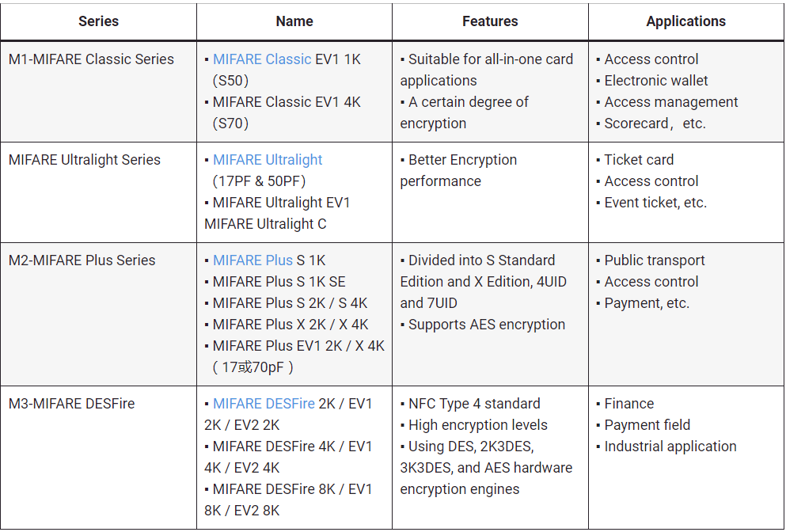Open the MIFARE DESFire link
Image resolution: width=786 pixels, height=532 pixels.
(264, 404)
